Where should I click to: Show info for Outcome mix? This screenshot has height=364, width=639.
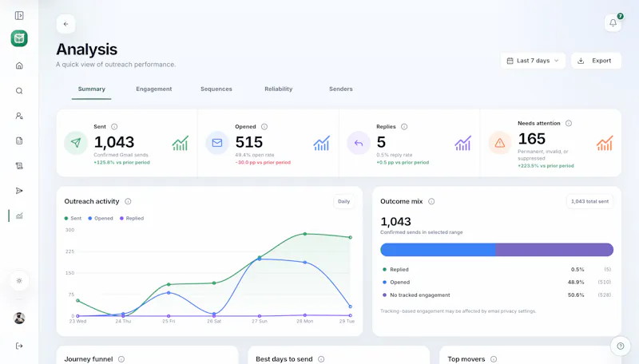coord(431,201)
